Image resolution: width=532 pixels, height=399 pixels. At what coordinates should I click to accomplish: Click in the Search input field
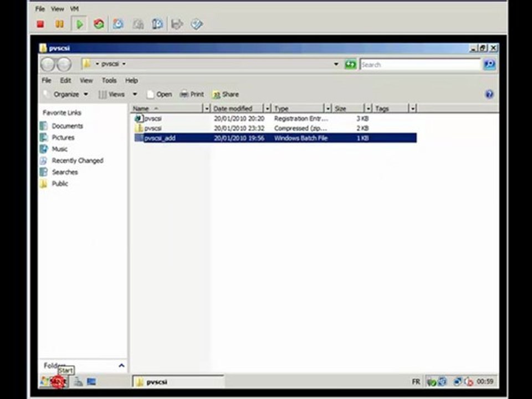pos(421,64)
